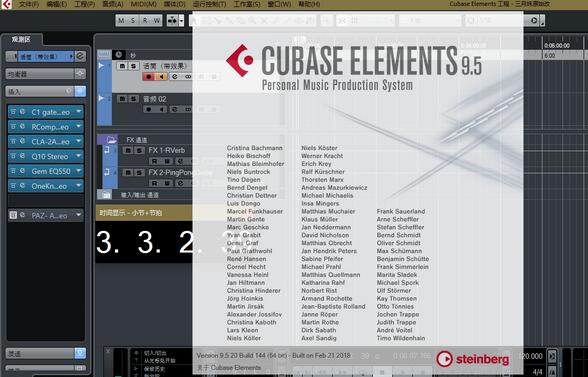Open the Gem EQ550 insert dropdown arrow

click(x=78, y=171)
